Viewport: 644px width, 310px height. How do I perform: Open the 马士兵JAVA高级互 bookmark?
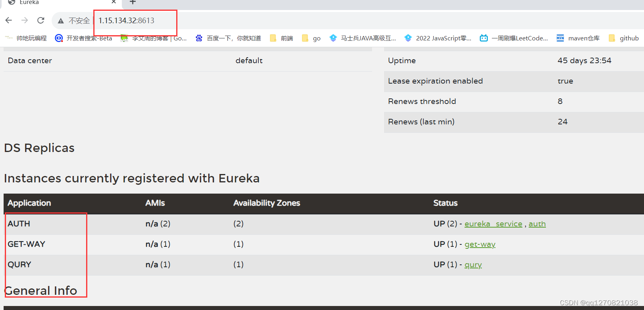(x=362, y=38)
